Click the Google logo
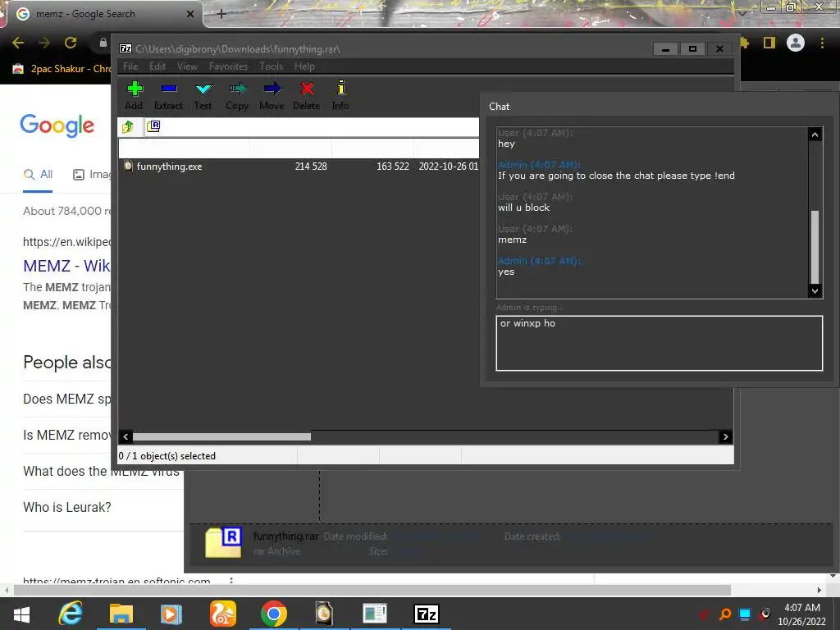The image size is (840, 630). pyautogui.click(x=57, y=126)
